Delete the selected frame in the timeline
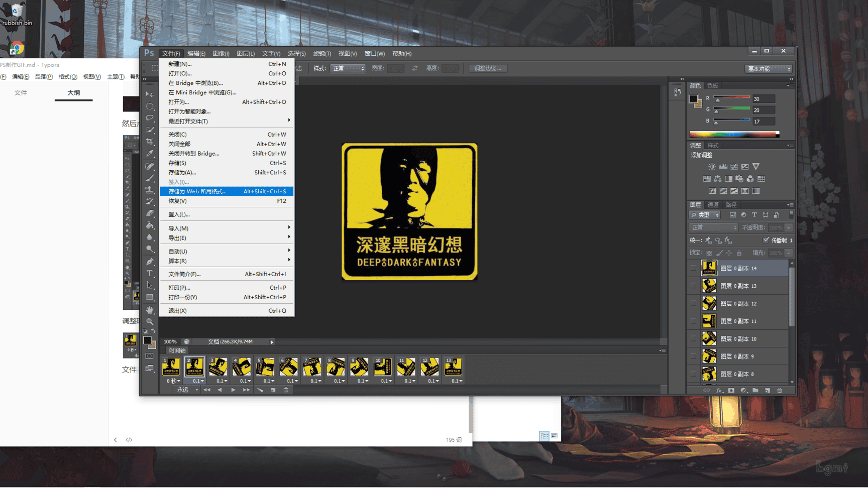This screenshot has width=868, height=488. pyautogui.click(x=286, y=390)
